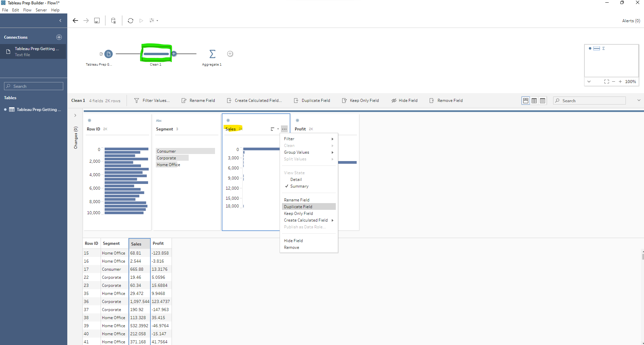Click the Filter Values funnel icon
644x345 pixels.
click(136, 101)
